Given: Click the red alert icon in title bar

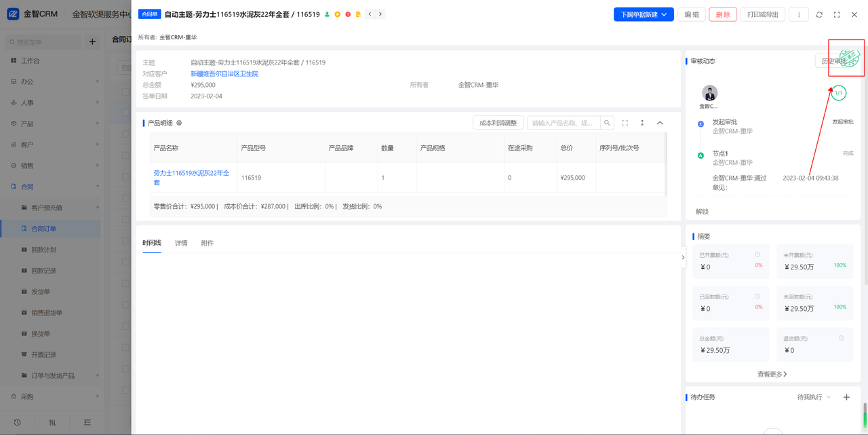Looking at the screenshot, I should click(348, 14).
